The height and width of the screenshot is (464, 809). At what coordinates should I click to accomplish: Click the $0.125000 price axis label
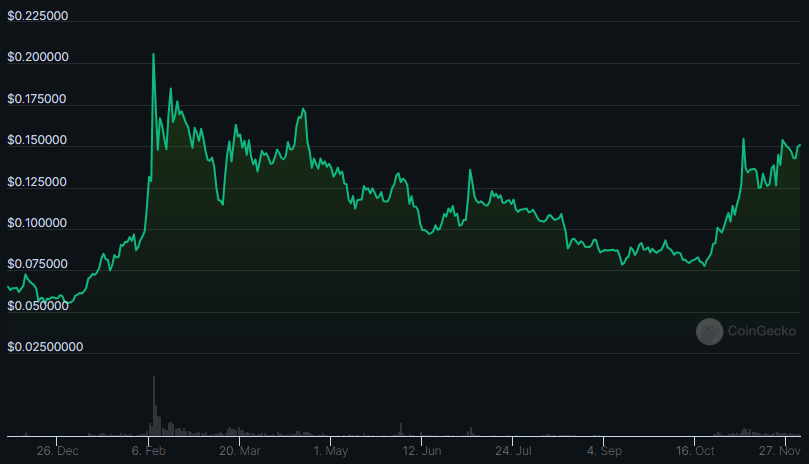(x=37, y=182)
